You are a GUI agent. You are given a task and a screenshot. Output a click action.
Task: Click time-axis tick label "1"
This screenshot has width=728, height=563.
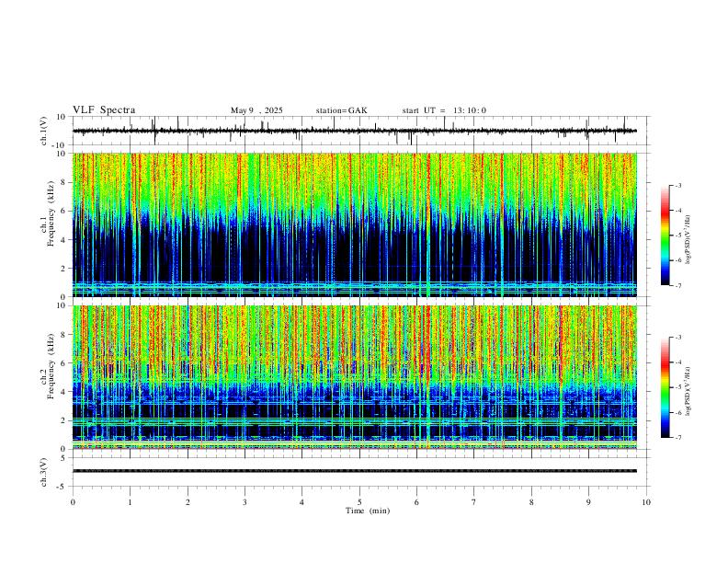pyautogui.click(x=130, y=502)
